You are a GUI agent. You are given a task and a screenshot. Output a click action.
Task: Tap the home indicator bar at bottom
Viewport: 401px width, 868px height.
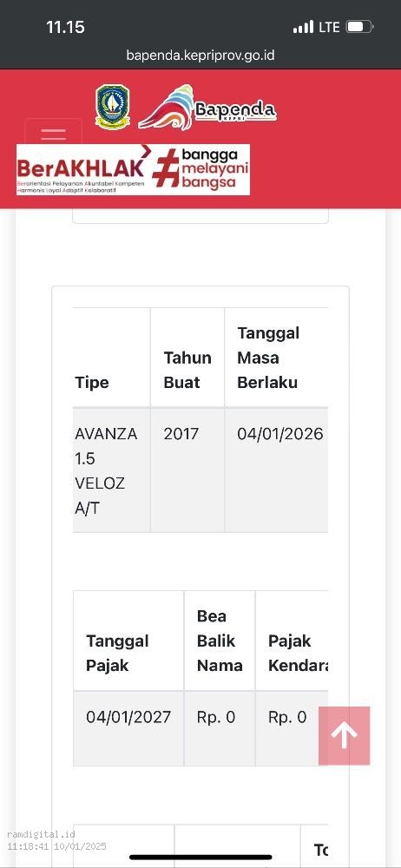coord(200,858)
